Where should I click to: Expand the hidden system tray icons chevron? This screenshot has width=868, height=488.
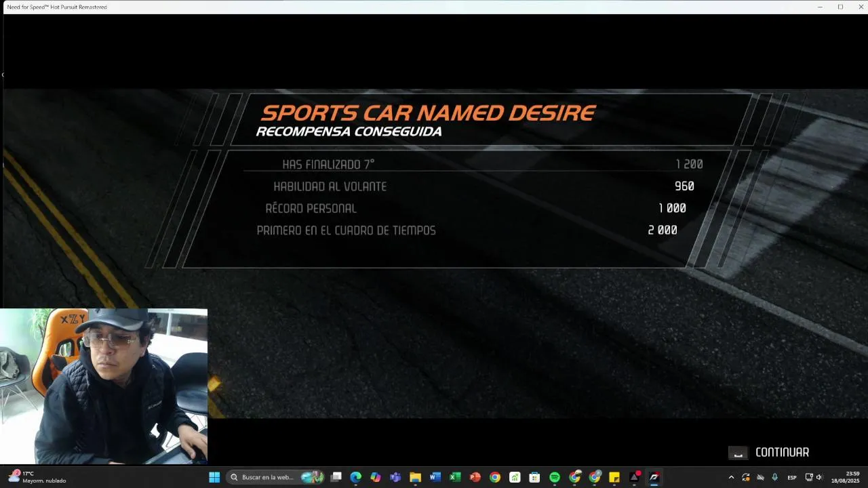tap(731, 477)
